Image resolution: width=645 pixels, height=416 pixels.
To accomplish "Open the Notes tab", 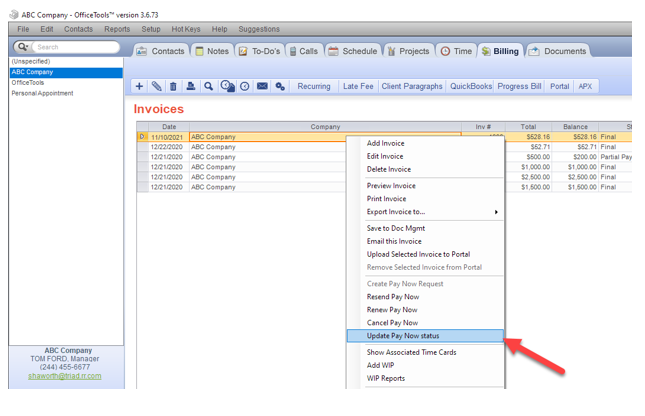I will [212, 51].
